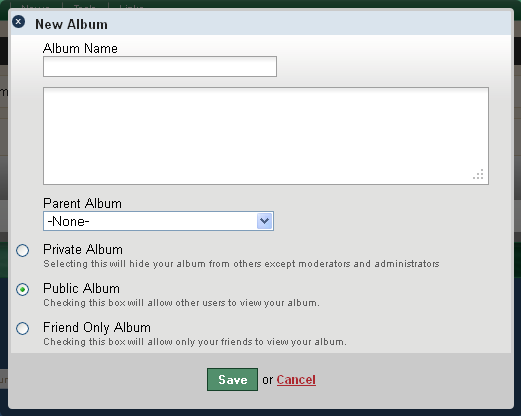Click the Album Name field label
Screen dimensions: 521x416
80,48
